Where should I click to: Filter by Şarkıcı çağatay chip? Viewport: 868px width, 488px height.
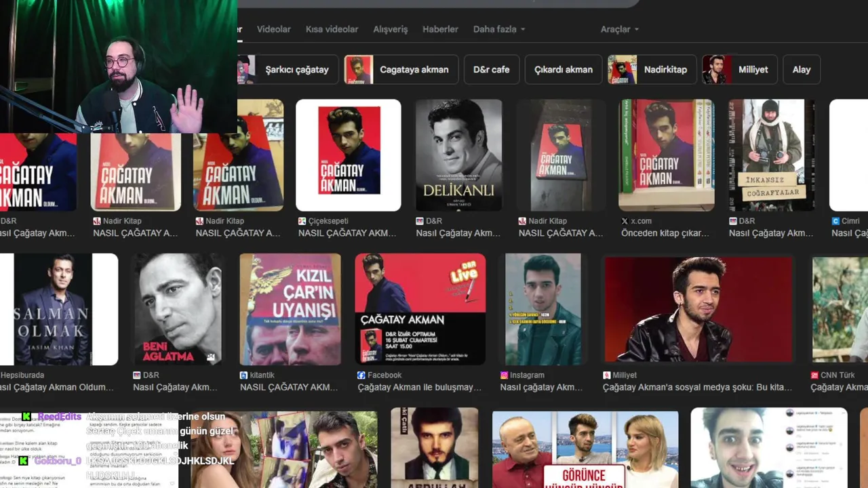(288, 69)
